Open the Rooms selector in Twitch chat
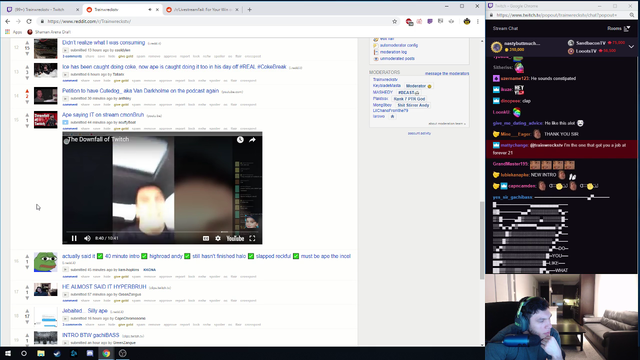Image resolution: width=640 pixels, height=360 pixels. point(618,28)
